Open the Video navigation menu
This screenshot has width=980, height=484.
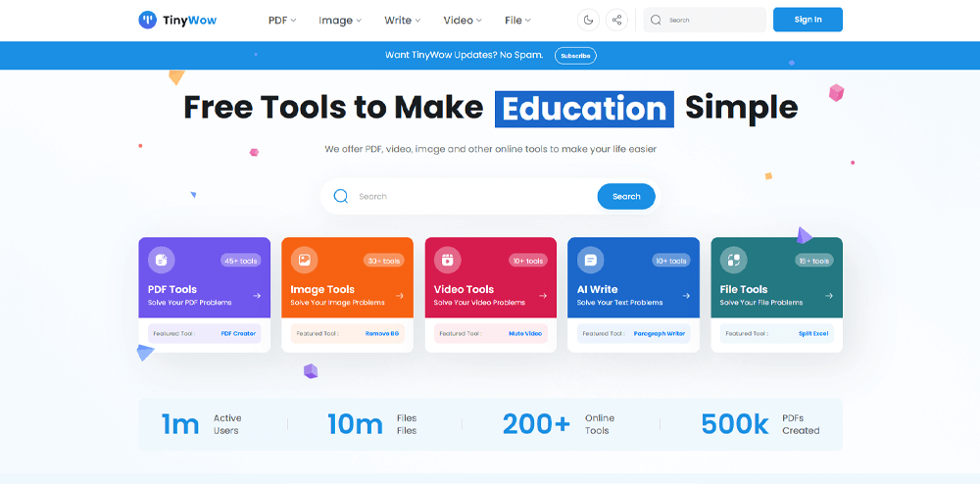point(463,20)
